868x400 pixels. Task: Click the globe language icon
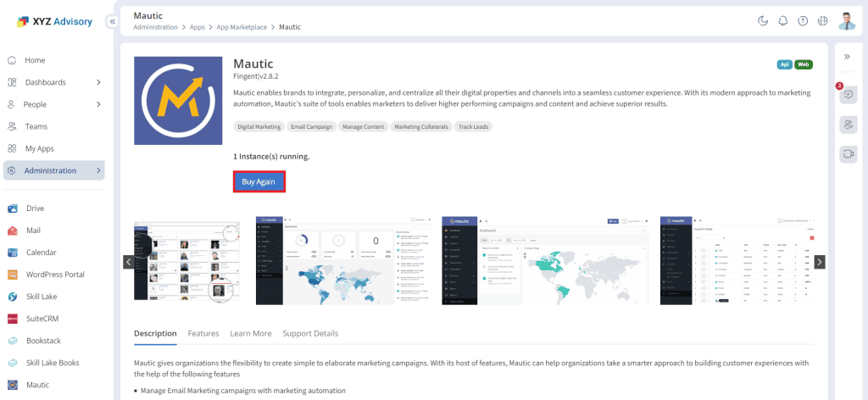point(822,21)
